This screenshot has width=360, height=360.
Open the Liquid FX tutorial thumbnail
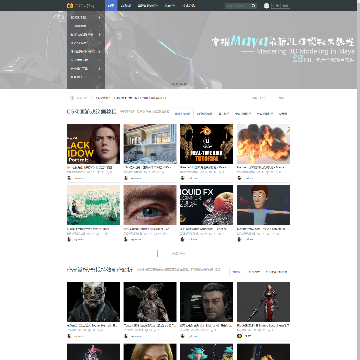pyautogui.click(x=207, y=205)
